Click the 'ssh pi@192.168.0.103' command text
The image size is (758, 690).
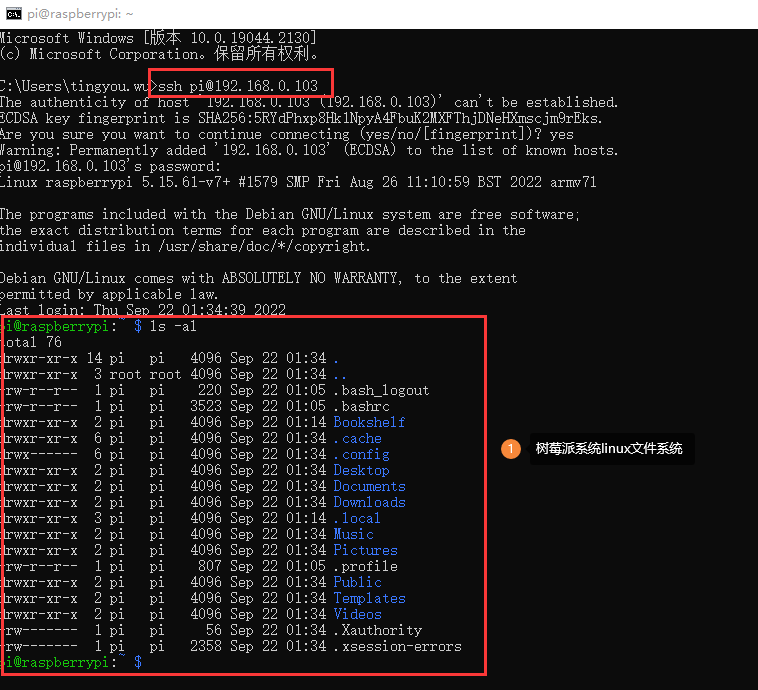238,86
